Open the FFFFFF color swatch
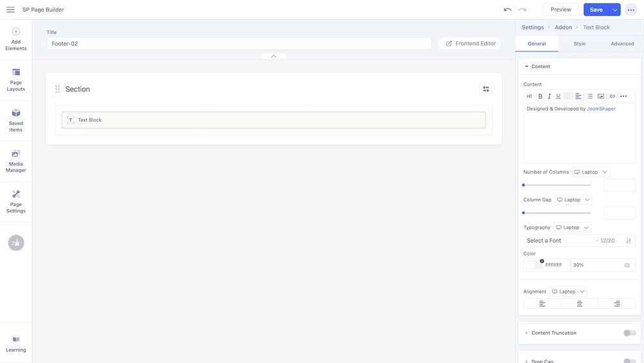The image size is (644, 363). 535,265
